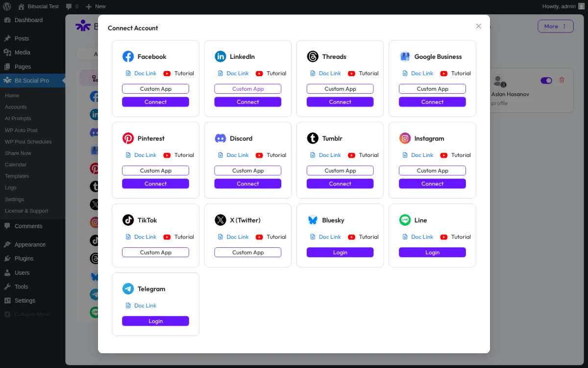Click the Line logo icon in the card
The height and width of the screenshot is (368, 588).
point(405,220)
